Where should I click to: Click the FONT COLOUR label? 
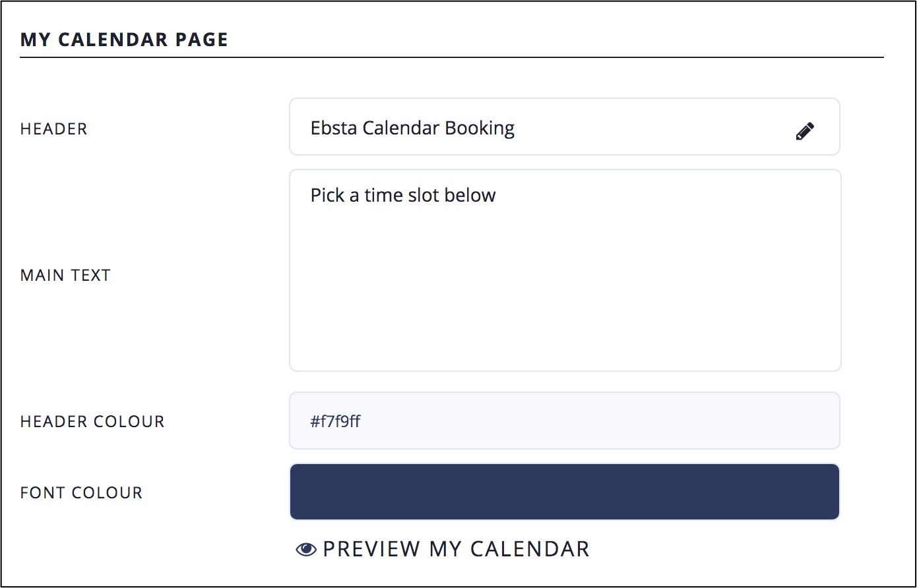click(81, 492)
